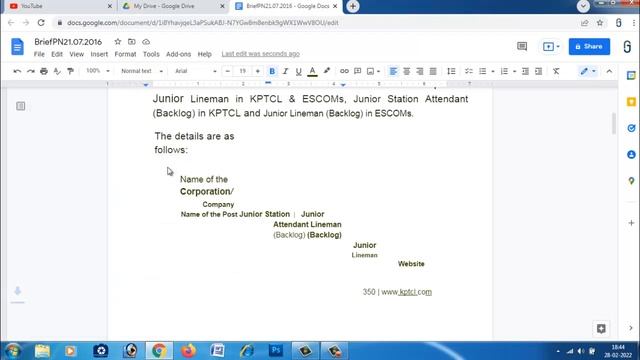Star the BriefPN21.07.2016 document

pos(118,42)
